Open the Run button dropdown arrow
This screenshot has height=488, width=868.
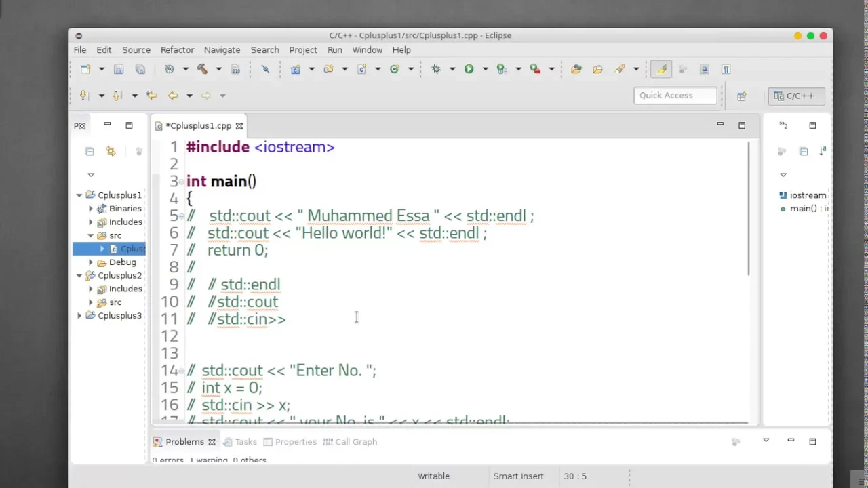(x=485, y=68)
